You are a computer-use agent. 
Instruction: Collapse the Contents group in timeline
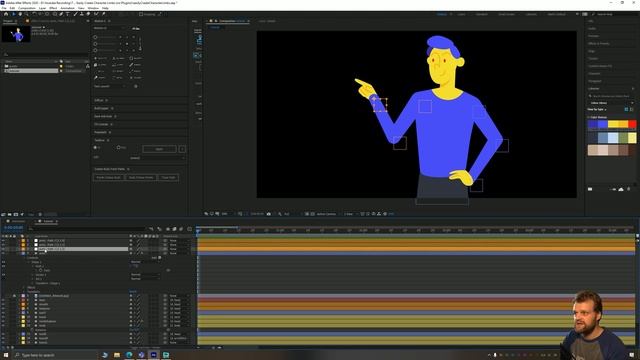24,258
